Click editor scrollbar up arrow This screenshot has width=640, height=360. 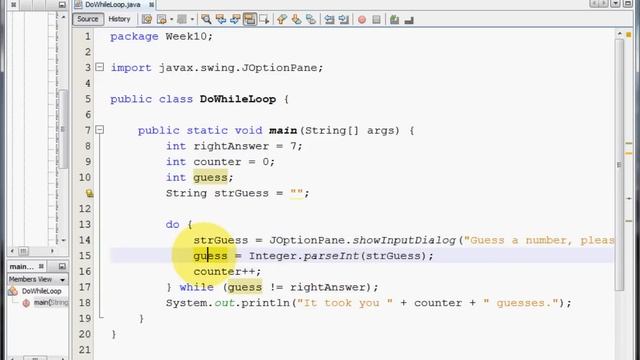[620, 34]
